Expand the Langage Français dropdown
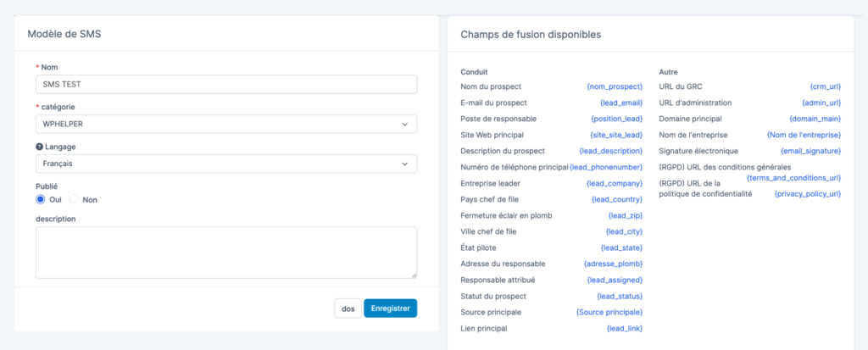868x350 pixels. [226, 164]
